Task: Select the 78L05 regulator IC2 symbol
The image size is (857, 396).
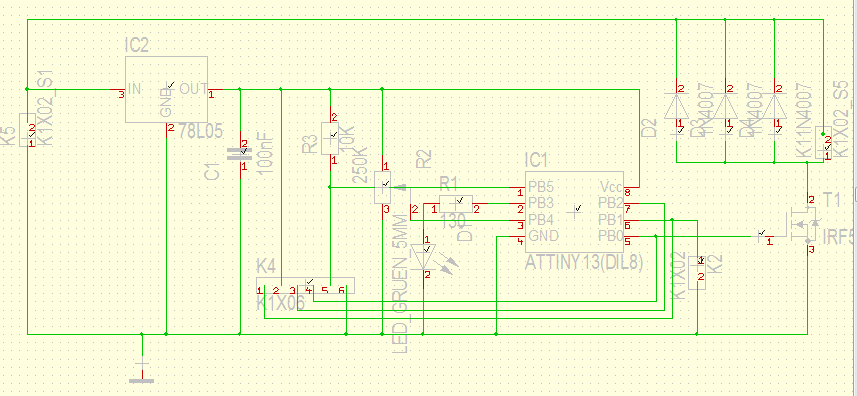Action: 167,89
